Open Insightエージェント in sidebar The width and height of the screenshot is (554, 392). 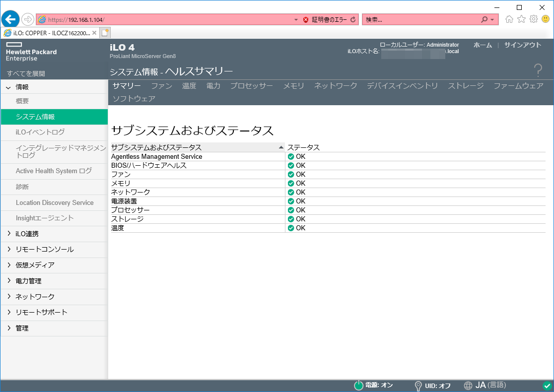55,218
